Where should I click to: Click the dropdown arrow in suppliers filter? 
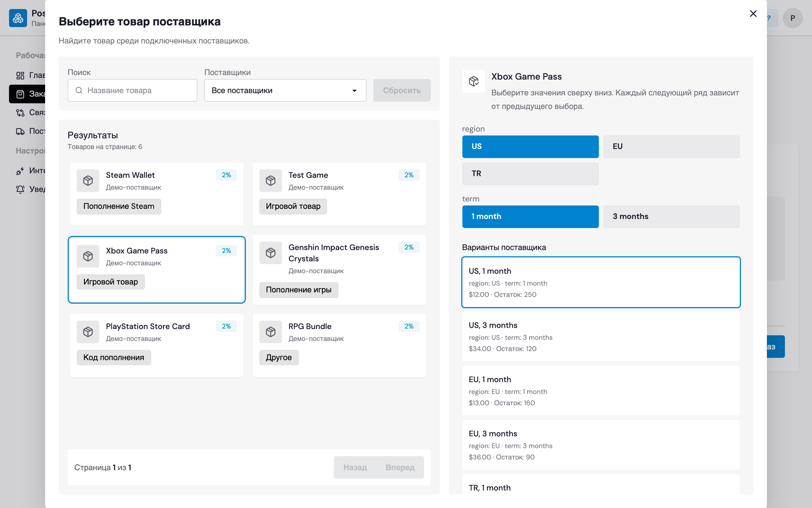pos(354,91)
